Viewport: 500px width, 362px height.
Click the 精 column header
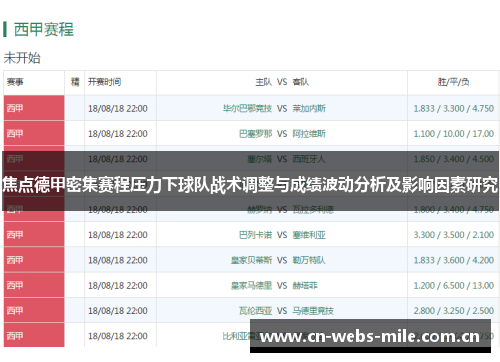click(x=75, y=82)
